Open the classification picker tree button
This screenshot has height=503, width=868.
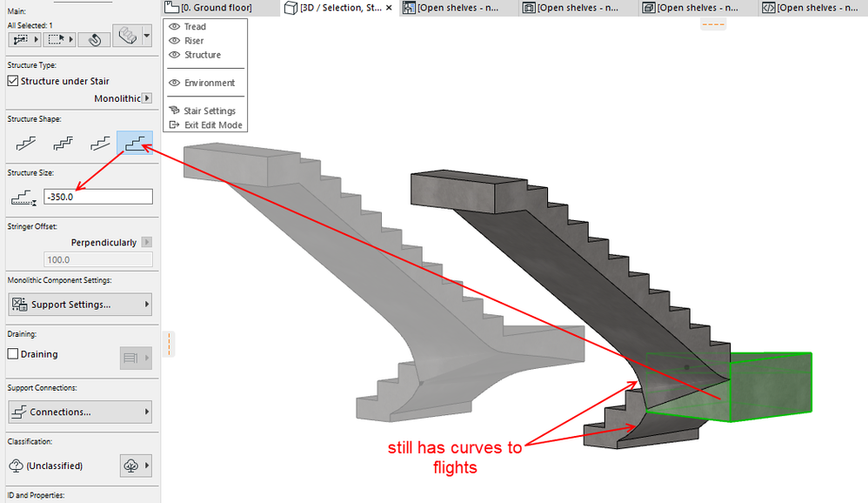[135, 466]
